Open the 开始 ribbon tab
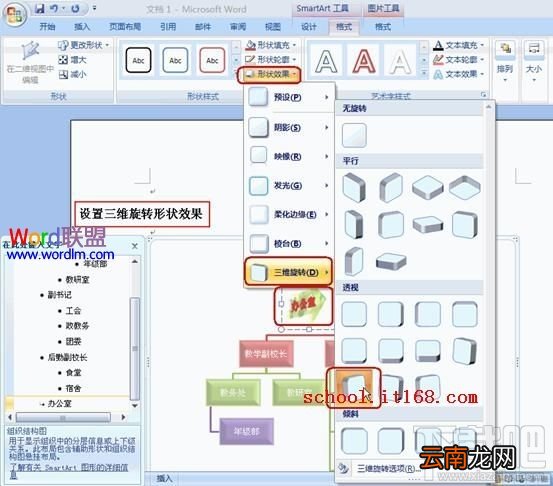 [x=47, y=26]
